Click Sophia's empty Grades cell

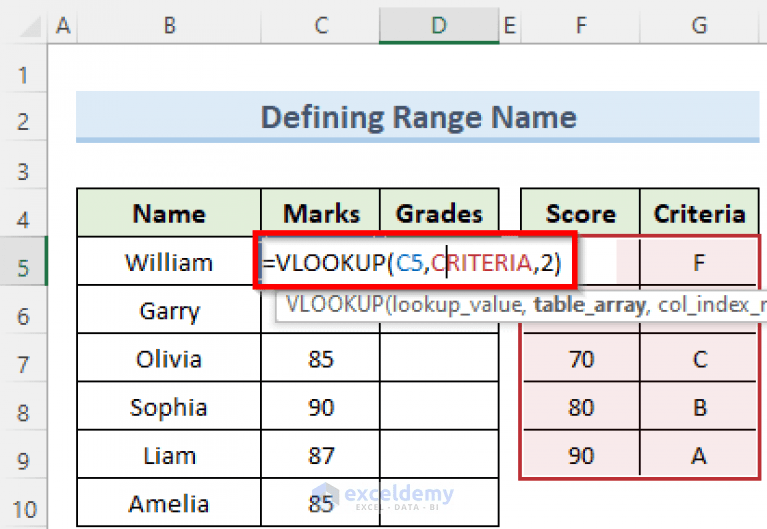[439, 407]
